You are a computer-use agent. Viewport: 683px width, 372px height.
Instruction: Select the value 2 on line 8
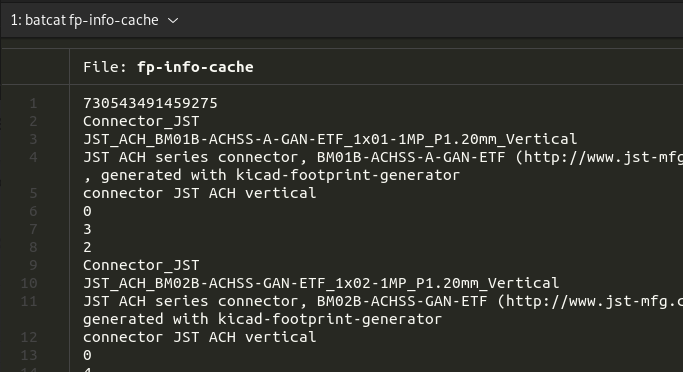pos(87,247)
